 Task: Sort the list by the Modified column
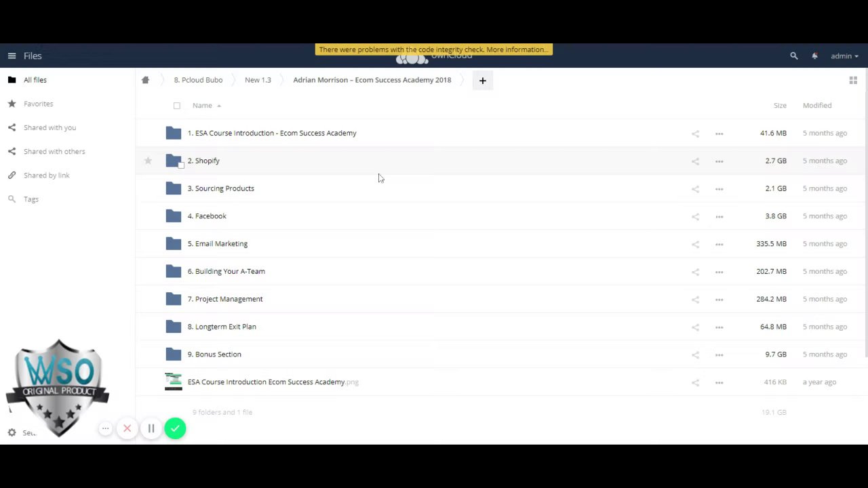(x=817, y=105)
